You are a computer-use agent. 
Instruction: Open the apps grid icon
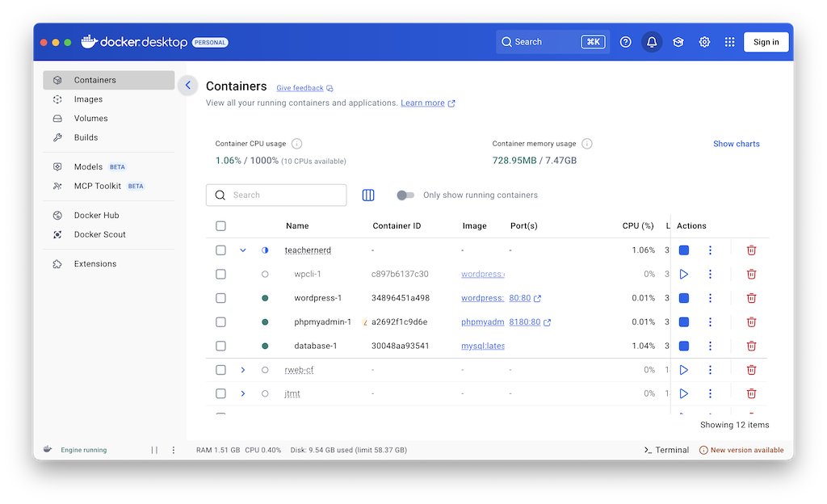(x=729, y=42)
